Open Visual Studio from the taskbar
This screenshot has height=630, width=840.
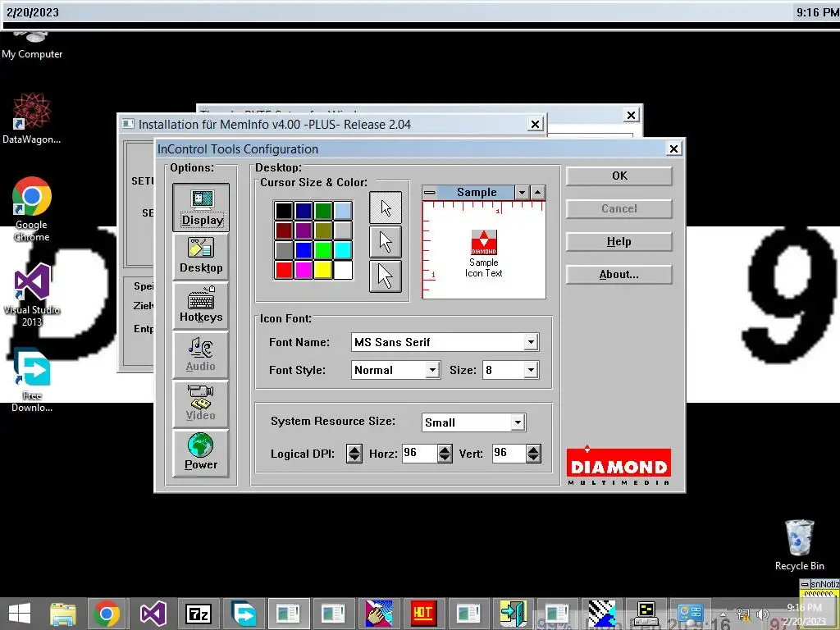(x=153, y=614)
